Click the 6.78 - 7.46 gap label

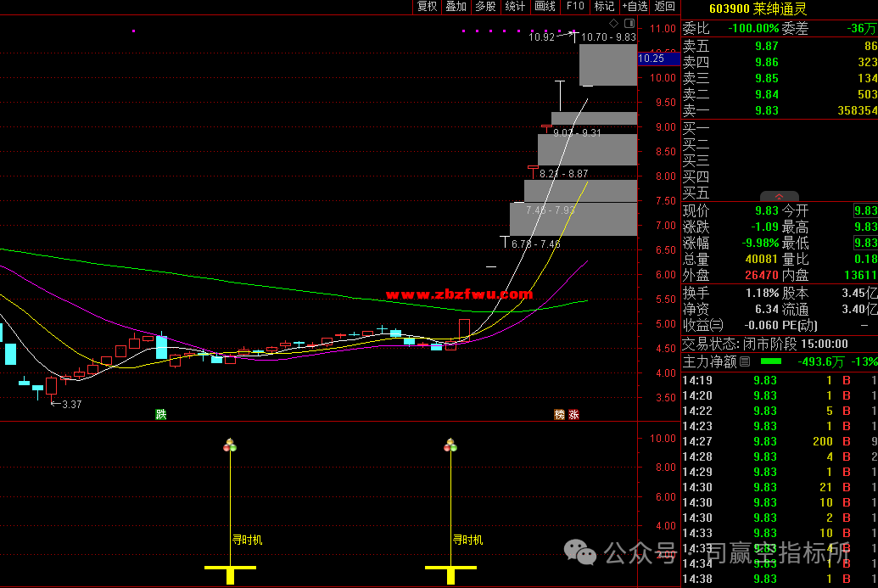[x=536, y=244]
